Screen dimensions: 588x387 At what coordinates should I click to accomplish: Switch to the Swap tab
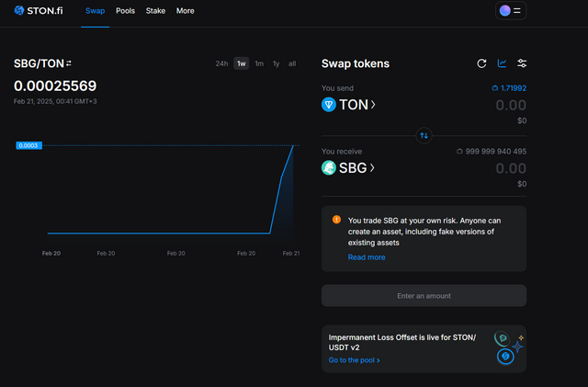(95, 11)
